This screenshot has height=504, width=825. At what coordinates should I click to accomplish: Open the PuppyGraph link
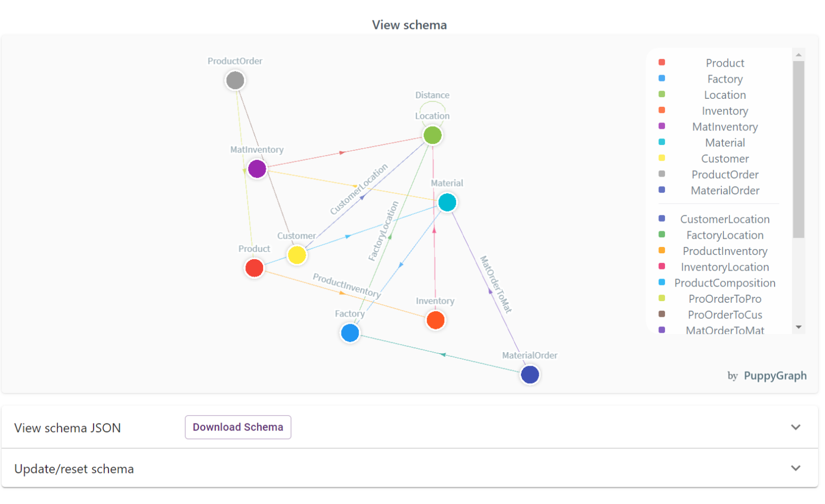pyautogui.click(x=775, y=376)
